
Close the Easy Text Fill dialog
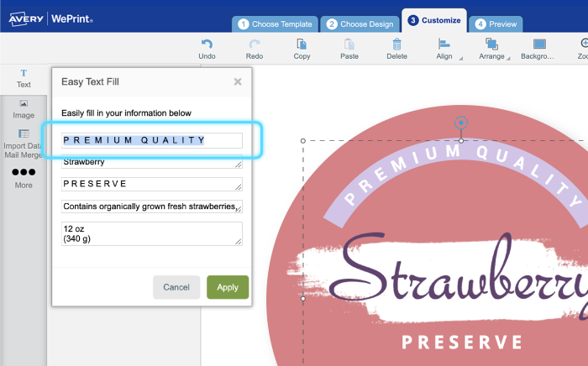click(x=238, y=81)
